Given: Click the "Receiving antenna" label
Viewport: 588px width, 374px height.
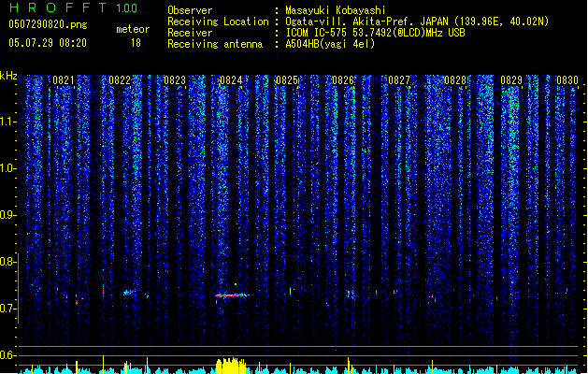Looking at the screenshot, I should (215, 44).
